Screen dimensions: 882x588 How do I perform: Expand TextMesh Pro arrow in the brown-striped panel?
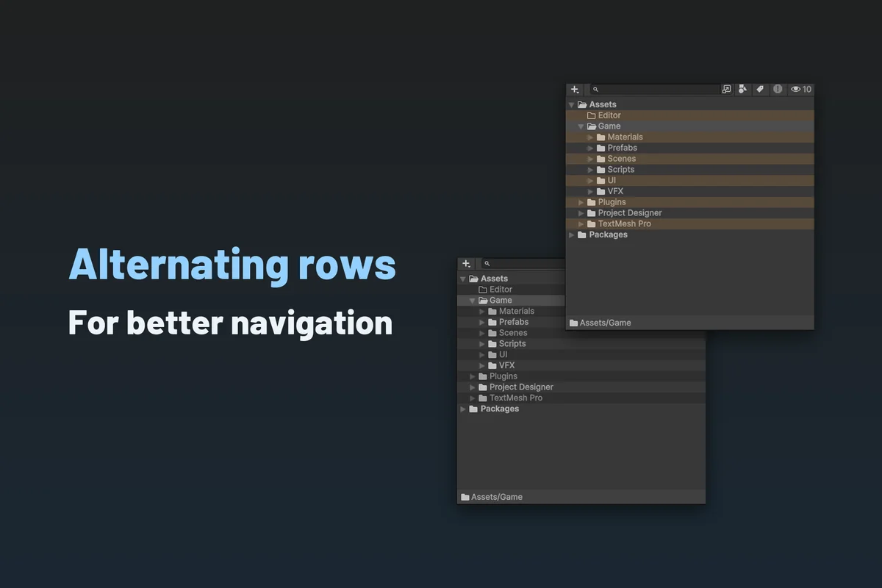coord(581,224)
